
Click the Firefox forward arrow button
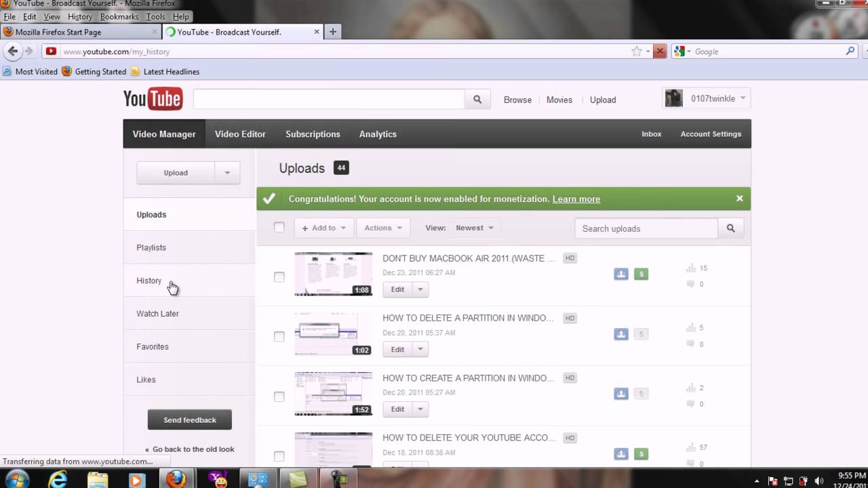(28, 51)
